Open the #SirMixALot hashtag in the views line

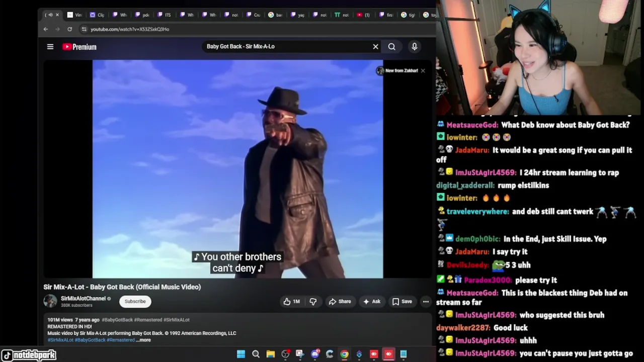pos(177,320)
